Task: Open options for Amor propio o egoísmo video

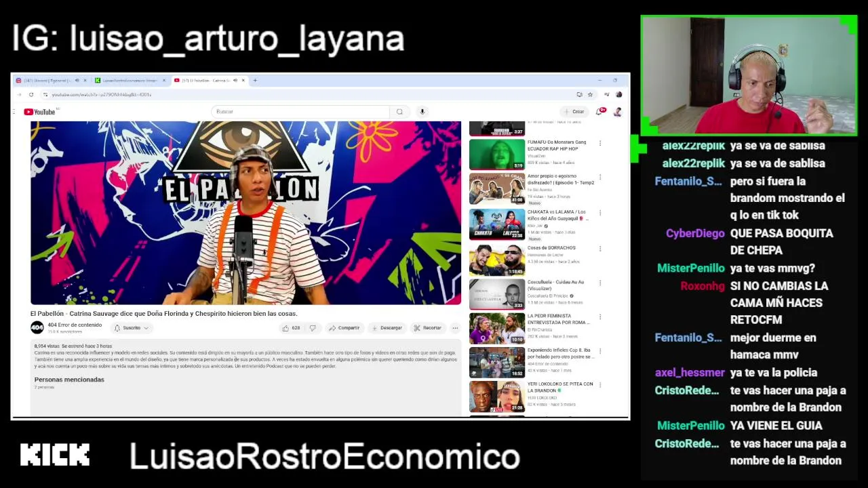Action: coord(599,177)
